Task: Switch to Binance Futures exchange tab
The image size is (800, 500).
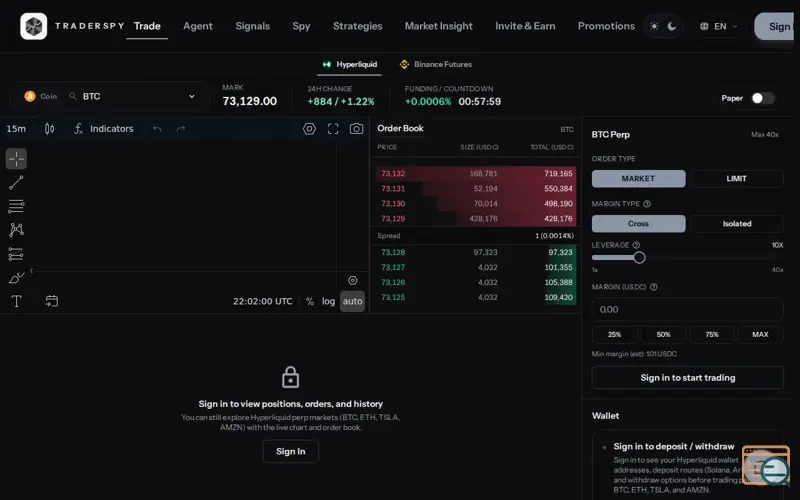Action: tap(436, 64)
